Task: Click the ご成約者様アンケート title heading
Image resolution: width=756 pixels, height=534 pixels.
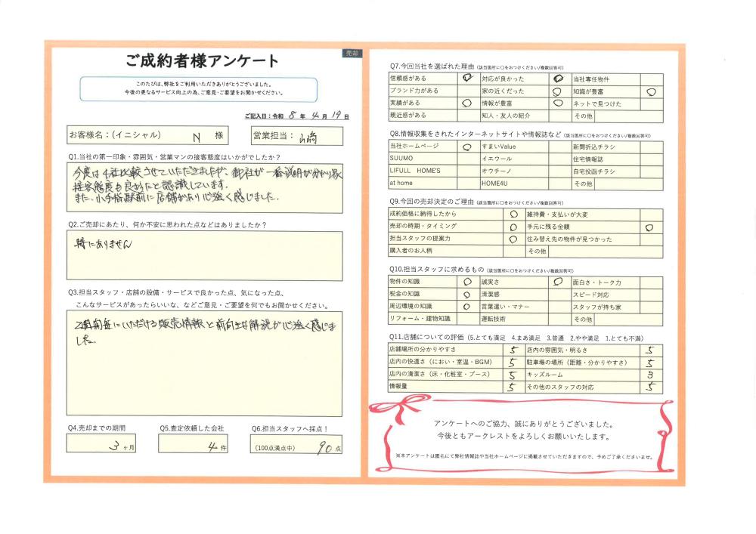Action: pyautogui.click(x=203, y=62)
